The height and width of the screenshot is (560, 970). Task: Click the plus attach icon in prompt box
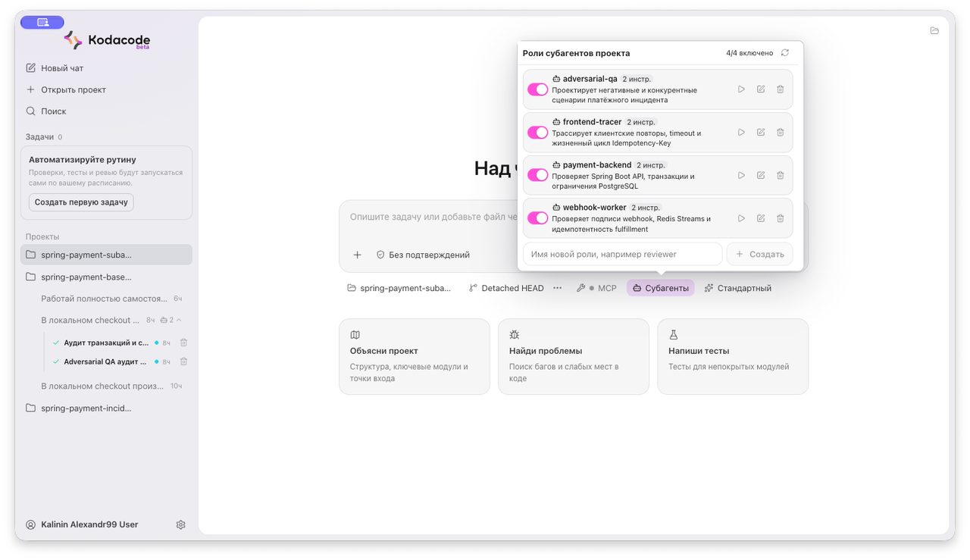click(x=358, y=255)
